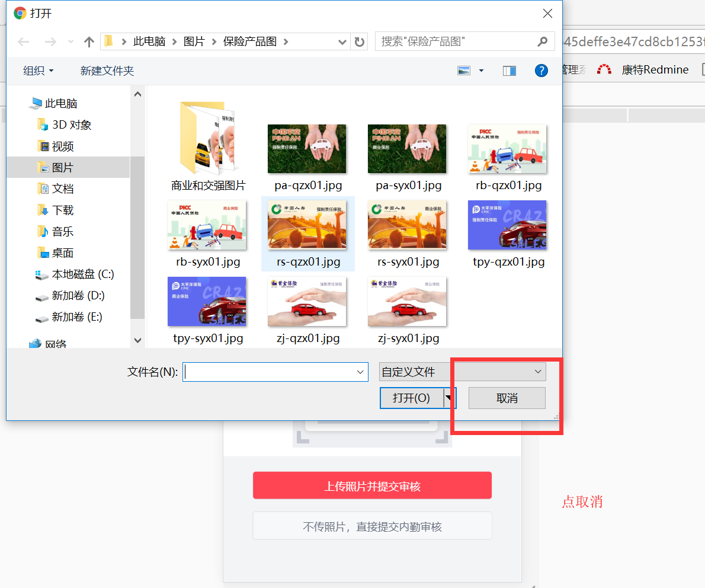The height and width of the screenshot is (588, 705).
Task: Open the help question mark icon
Action: point(541,71)
